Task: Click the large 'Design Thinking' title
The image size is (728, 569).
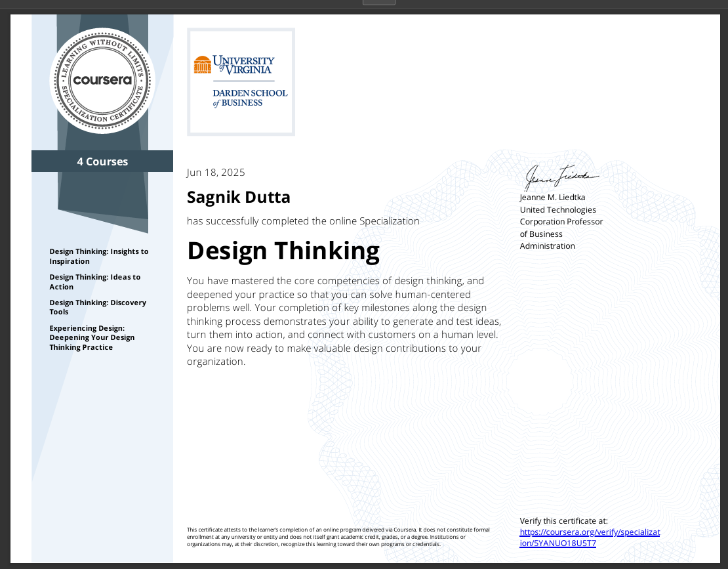Action: (x=283, y=251)
